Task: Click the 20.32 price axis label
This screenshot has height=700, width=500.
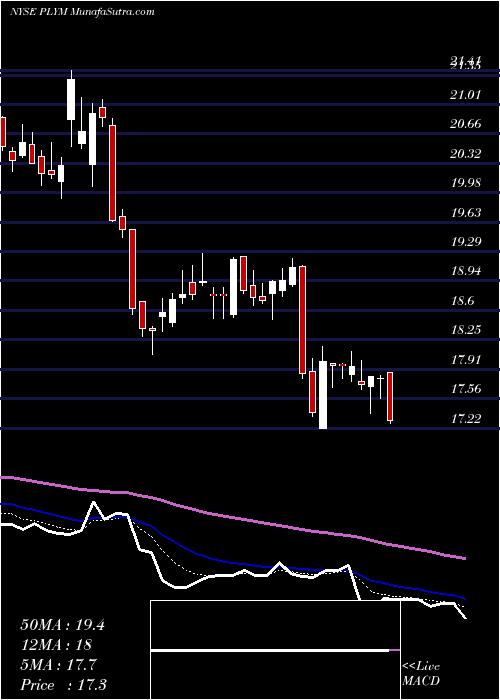Action: point(466,154)
